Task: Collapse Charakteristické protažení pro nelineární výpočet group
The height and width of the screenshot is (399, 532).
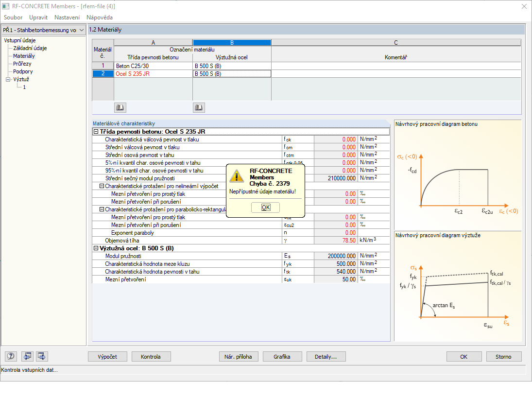Action: pyautogui.click(x=102, y=186)
